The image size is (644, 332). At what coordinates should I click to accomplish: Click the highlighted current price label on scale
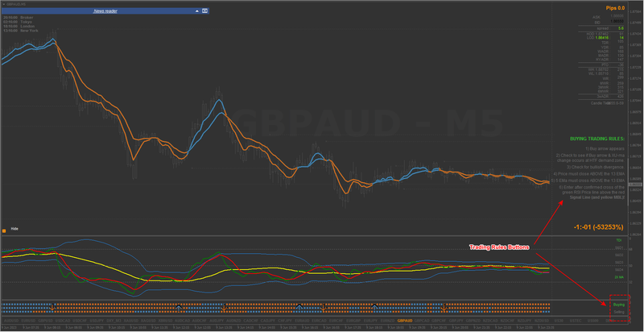635,185
